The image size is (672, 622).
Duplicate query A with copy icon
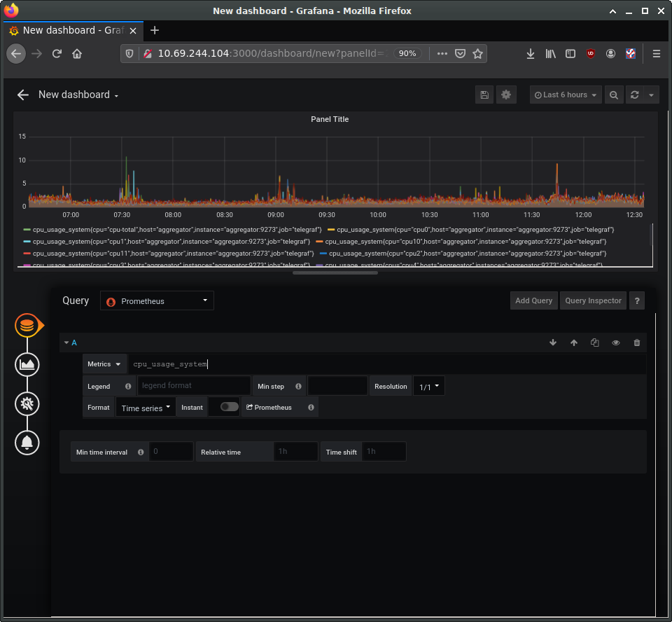coord(595,343)
